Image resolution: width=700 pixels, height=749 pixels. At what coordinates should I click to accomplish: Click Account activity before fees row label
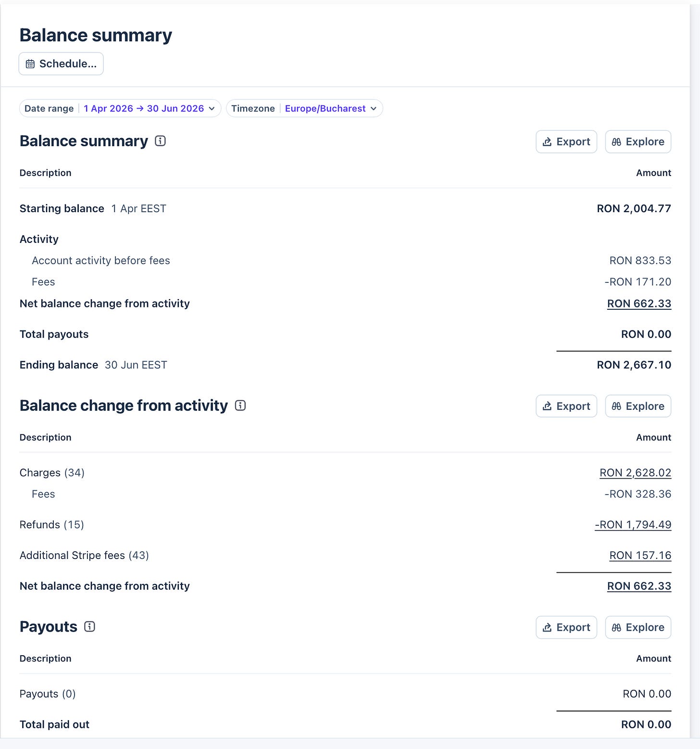(x=101, y=261)
